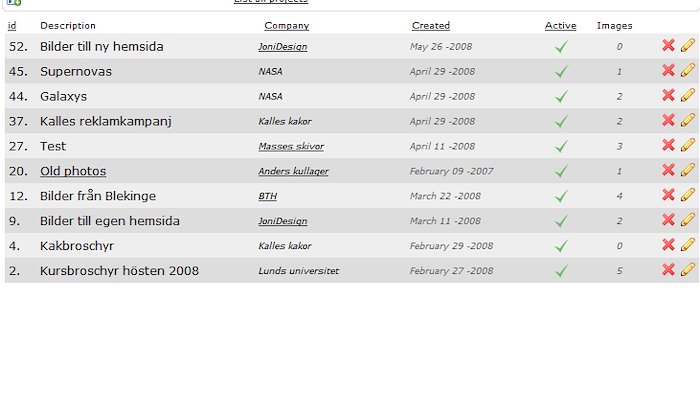The image size is (700, 416).
Task: Open the Old photos project link
Action: tap(73, 171)
